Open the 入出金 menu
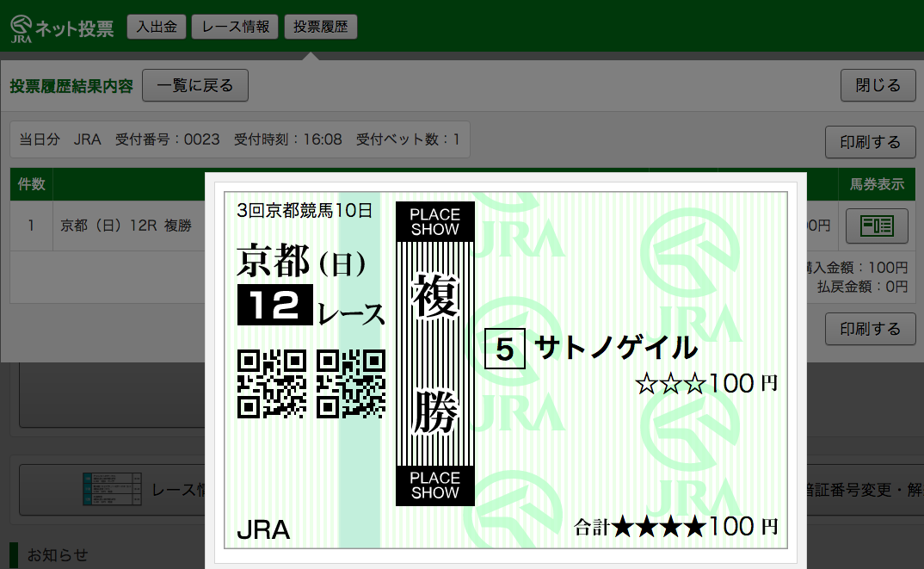 157,28
